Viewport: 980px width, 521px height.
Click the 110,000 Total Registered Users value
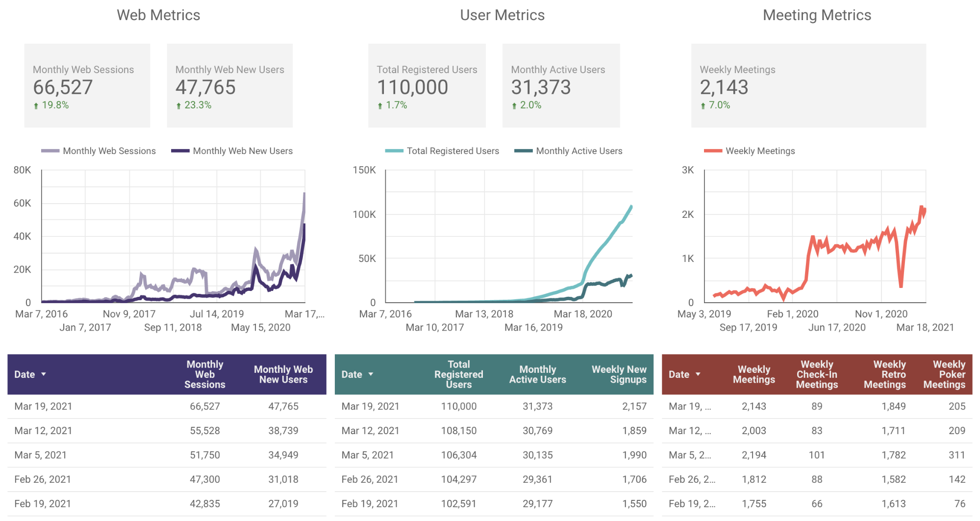point(413,87)
